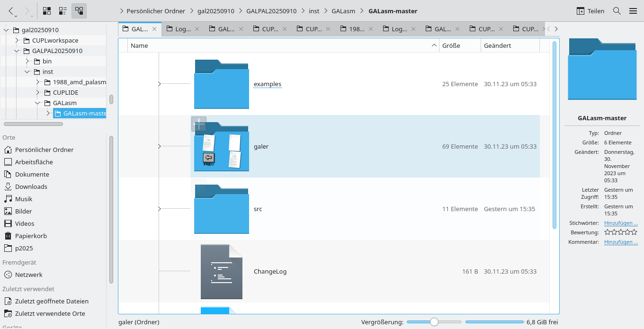
Task: Open Netzwerk in the places panel
Action: [x=28, y=275]
